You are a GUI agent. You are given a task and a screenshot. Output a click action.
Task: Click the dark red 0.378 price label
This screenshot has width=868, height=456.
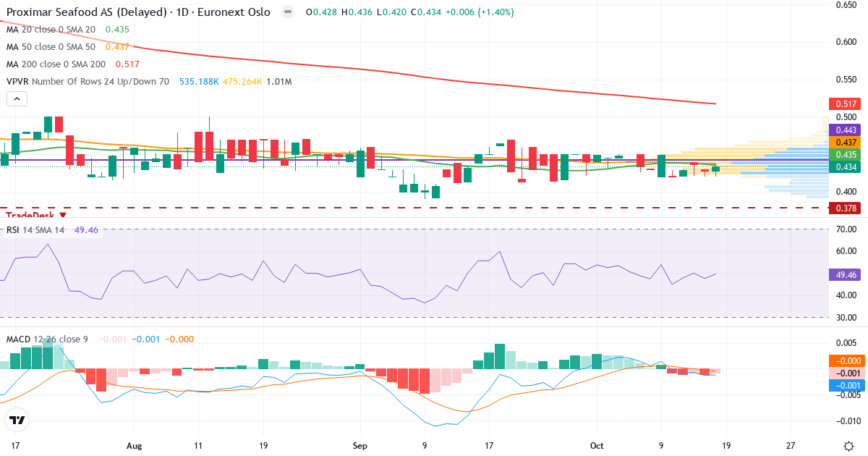[846, 208]
